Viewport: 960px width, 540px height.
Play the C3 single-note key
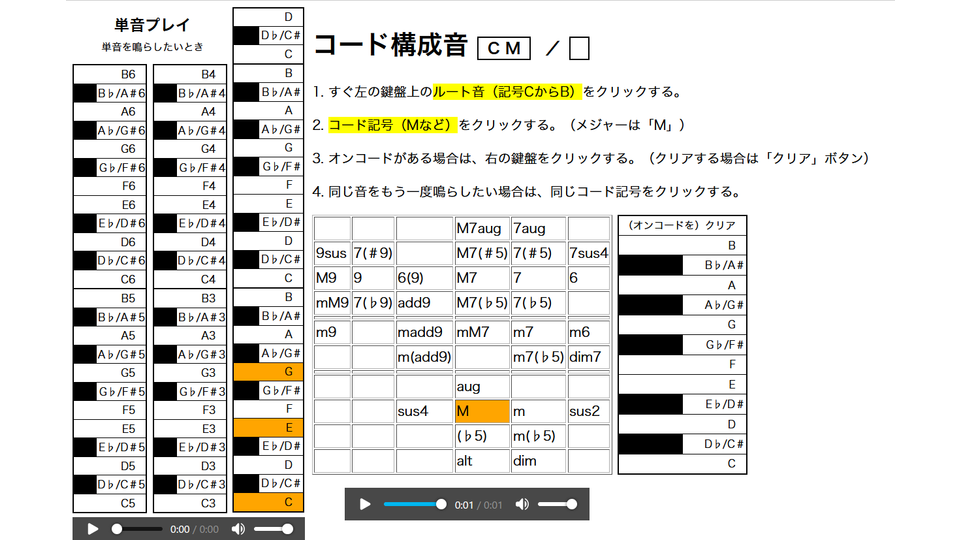[190, 503]
